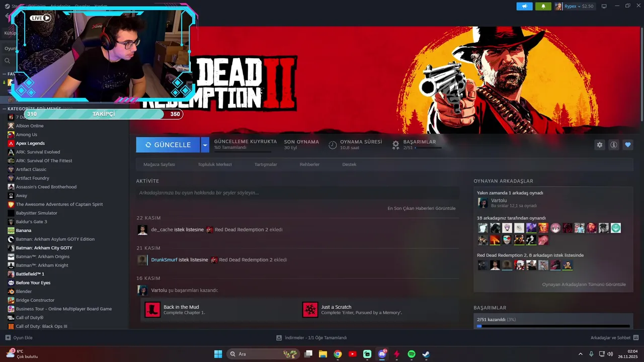Screen dimensions: 644x362
Task: Open game settings gear icon
Action: [600, 145]
